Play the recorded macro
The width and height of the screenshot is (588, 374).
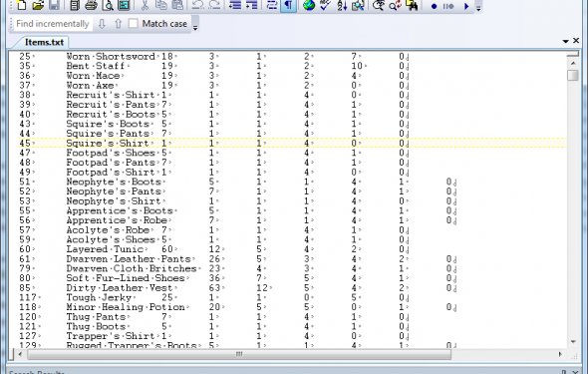[x=466, y=6]
